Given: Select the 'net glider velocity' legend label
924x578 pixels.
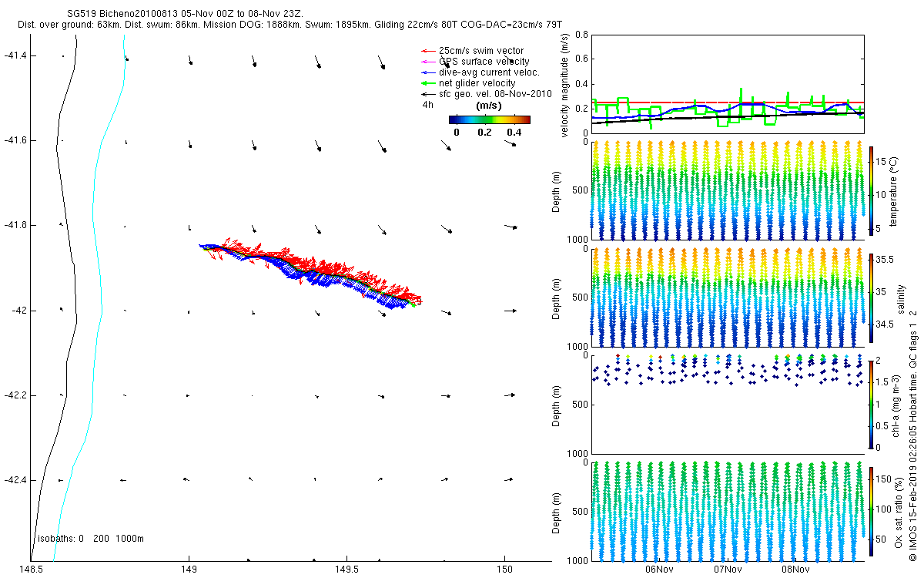Looking at the screenshot, I should 477,83.
